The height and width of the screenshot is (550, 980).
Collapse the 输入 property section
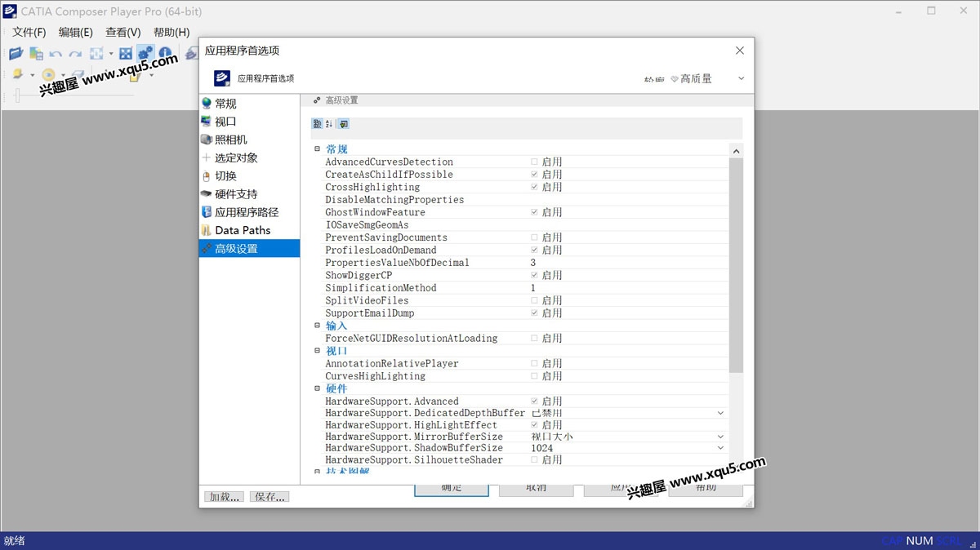[x=318, y=326]
